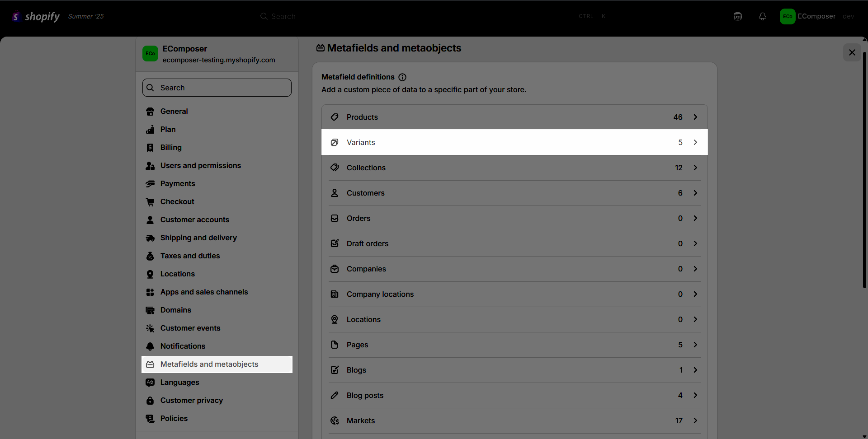The image size is (868, 439).
Task: Open the notifications bell icon
Action: 763,16
